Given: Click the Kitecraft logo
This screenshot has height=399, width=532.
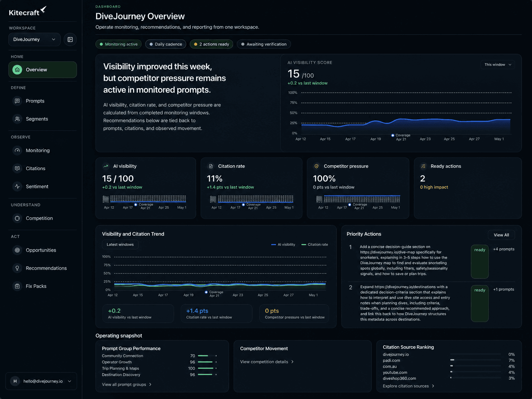Looking at the screenshot, I should coord(28,11).
